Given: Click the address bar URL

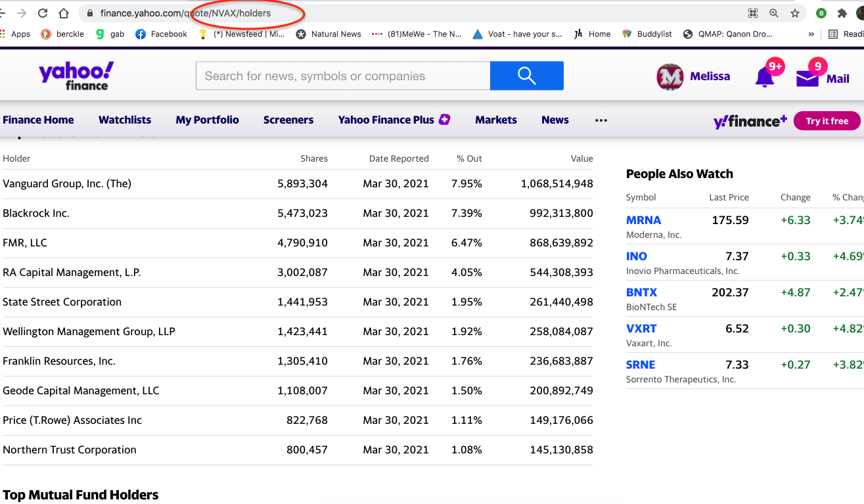Looking at the screenshot, I should (185, 13).
